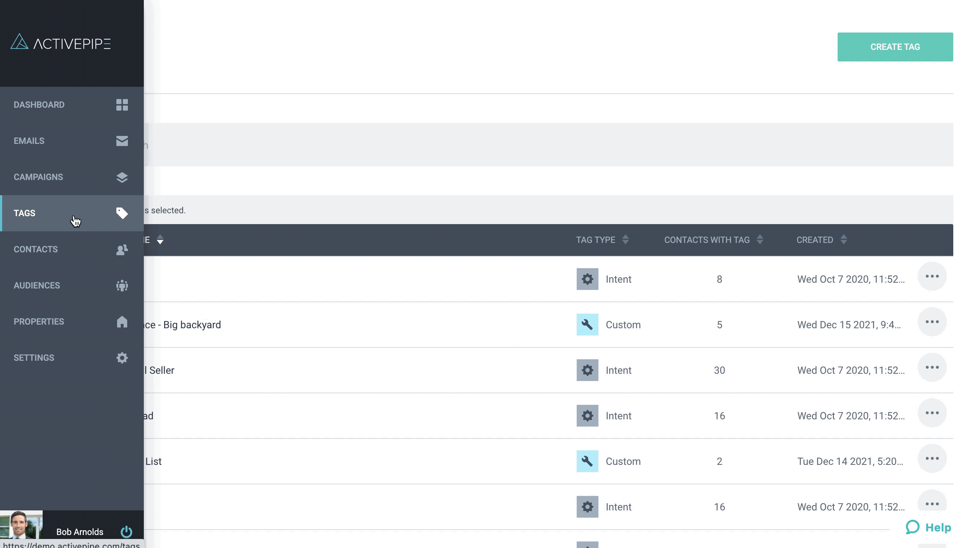Click the tag name ending 'List'
Image resolution: width=980 pixels, height=548 pixels.
pos(153,461)
